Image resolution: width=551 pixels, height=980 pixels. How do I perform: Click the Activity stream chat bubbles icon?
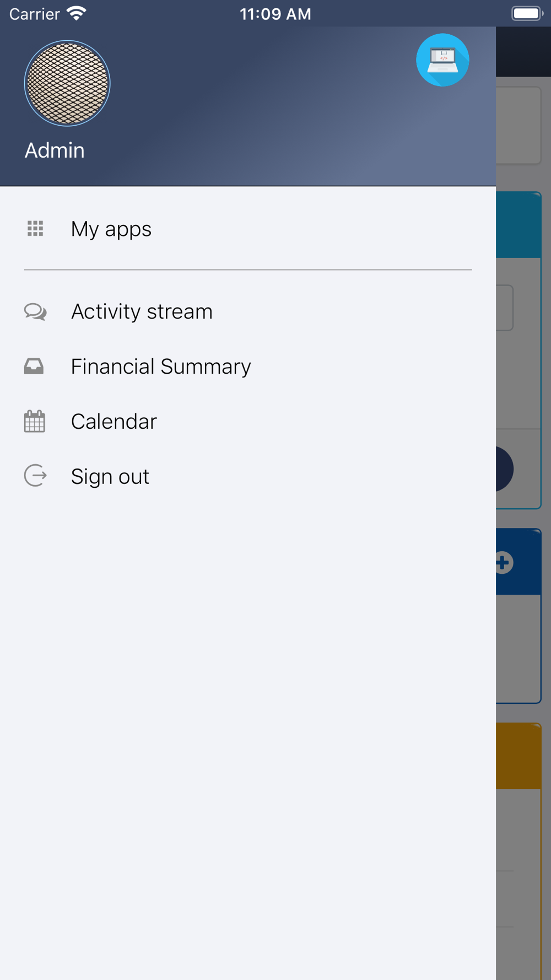click(x=35, y=311)
